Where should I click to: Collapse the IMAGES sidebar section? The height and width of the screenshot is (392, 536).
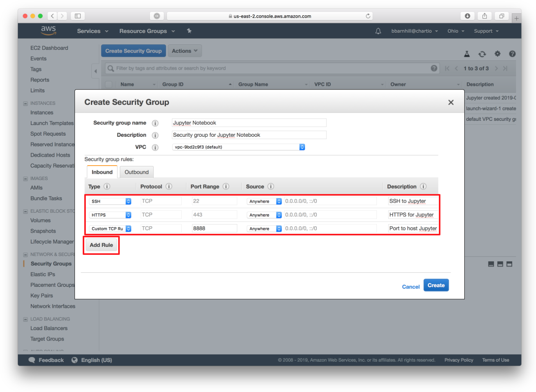pos(25,179)
